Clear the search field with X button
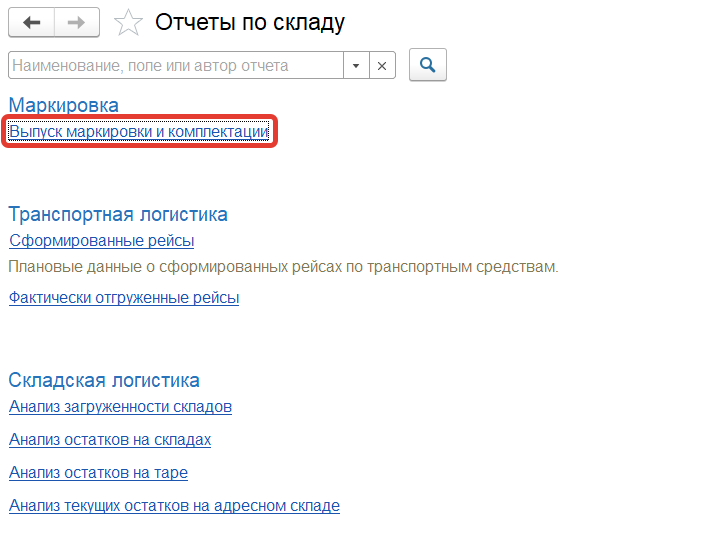 pyautogui.click(x=382, y=66)
